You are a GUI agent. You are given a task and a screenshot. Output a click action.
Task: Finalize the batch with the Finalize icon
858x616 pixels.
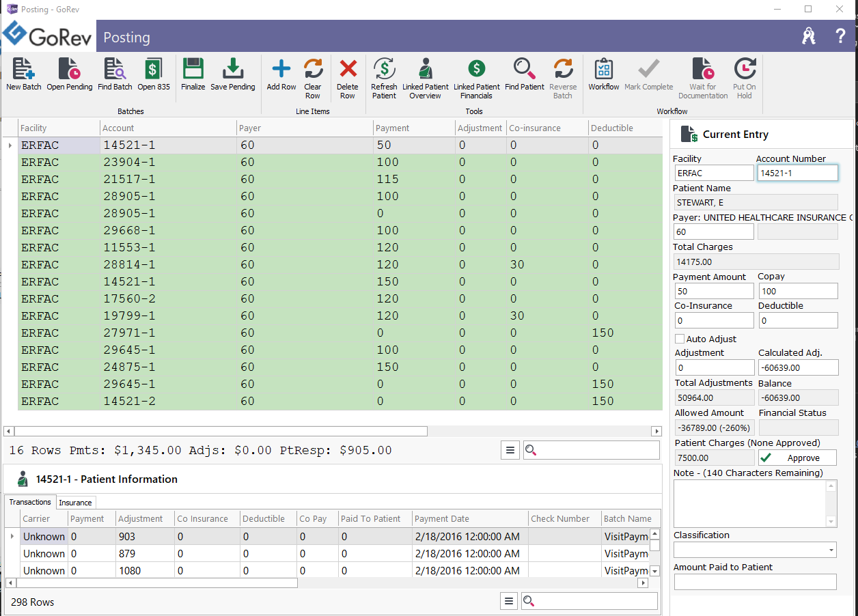(x=193, y=69)
